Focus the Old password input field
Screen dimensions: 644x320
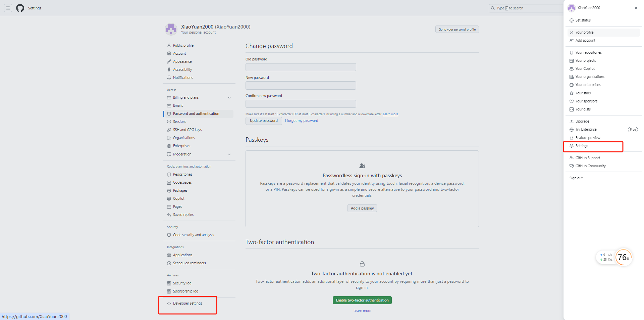pos(301,67)
